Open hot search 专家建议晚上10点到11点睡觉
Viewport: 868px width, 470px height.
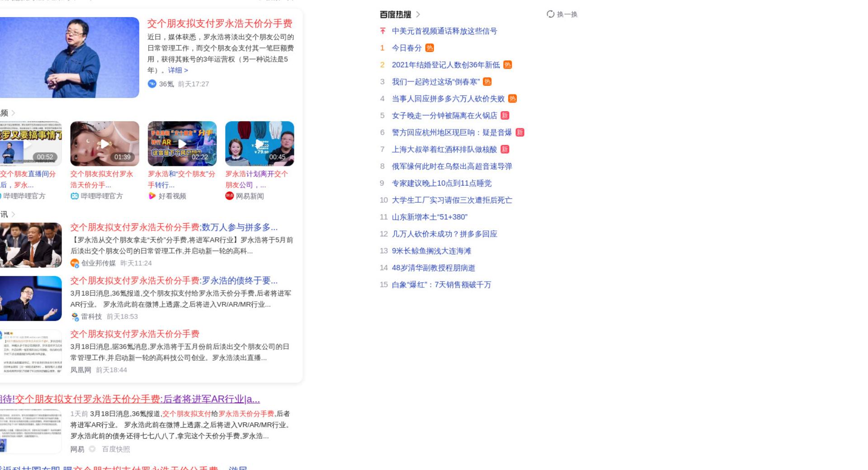pos(442,183)
